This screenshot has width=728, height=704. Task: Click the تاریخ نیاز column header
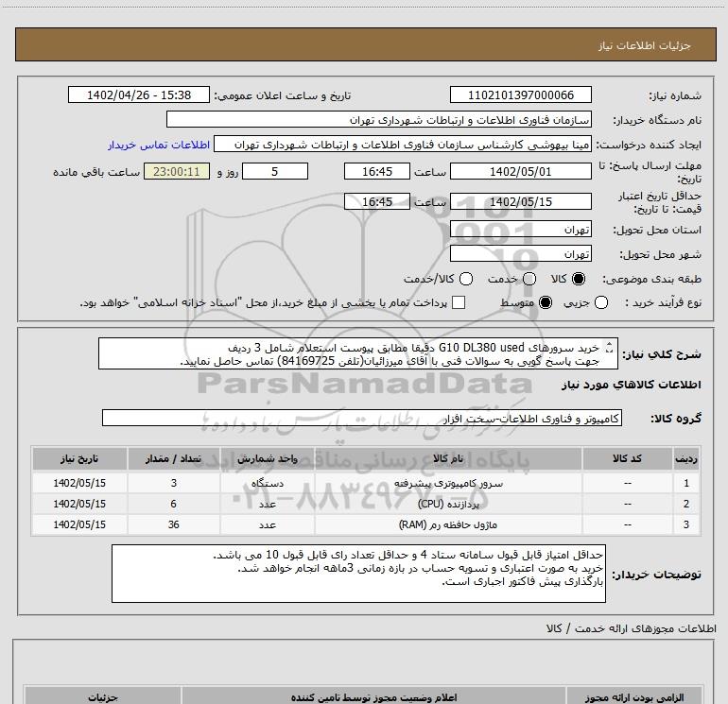click(x=79, y=458)
